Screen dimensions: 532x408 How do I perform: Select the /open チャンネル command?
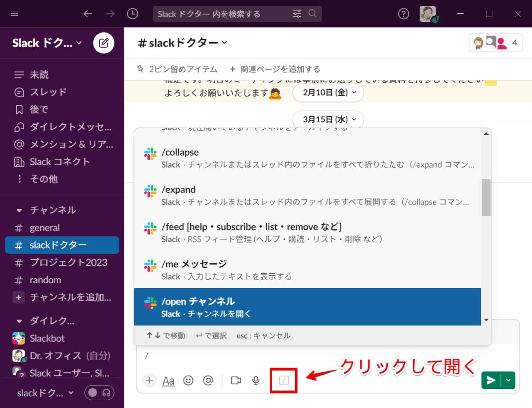[x=308, y=307]
